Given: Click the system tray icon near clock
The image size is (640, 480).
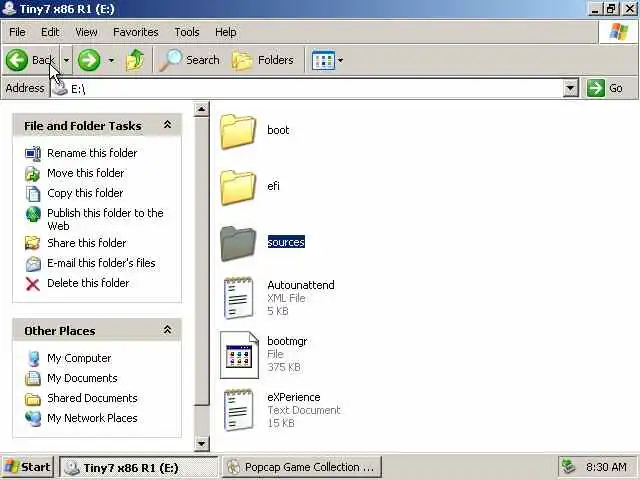Looking at the screenshot, I should click(x=568, y=467).
